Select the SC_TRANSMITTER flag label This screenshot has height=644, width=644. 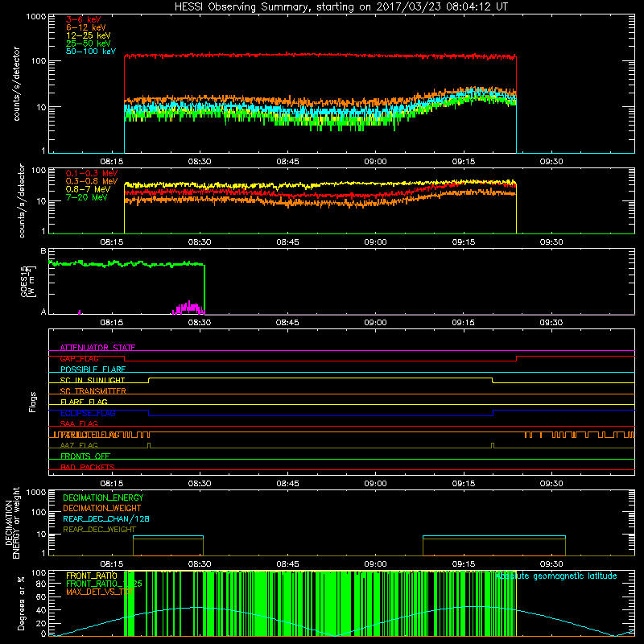(93, 391)
